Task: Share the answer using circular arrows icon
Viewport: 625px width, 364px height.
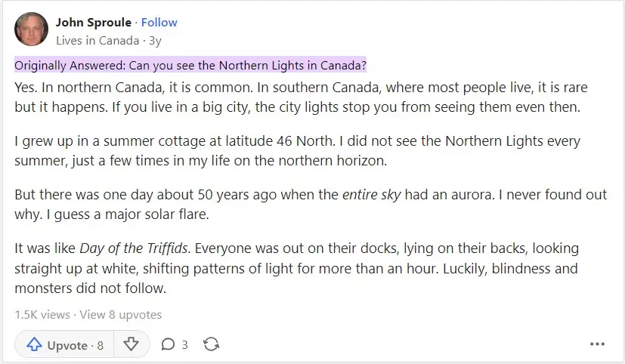Action: (211, 344)
